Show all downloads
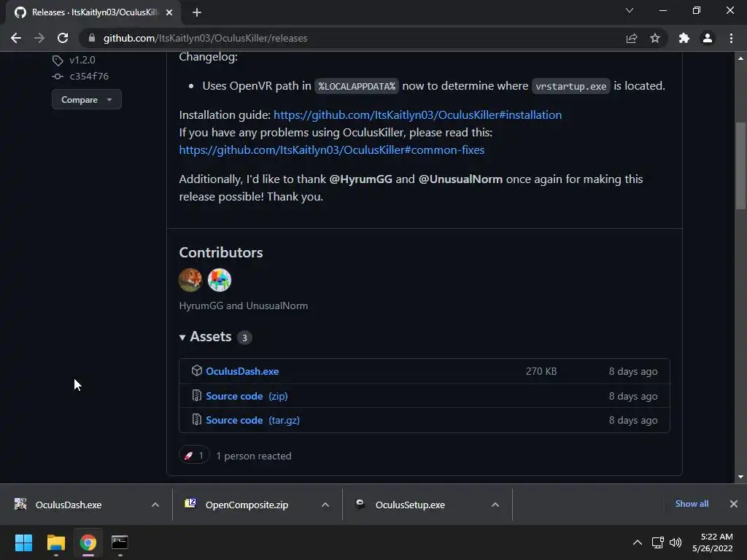 click(x=692, y=504)
